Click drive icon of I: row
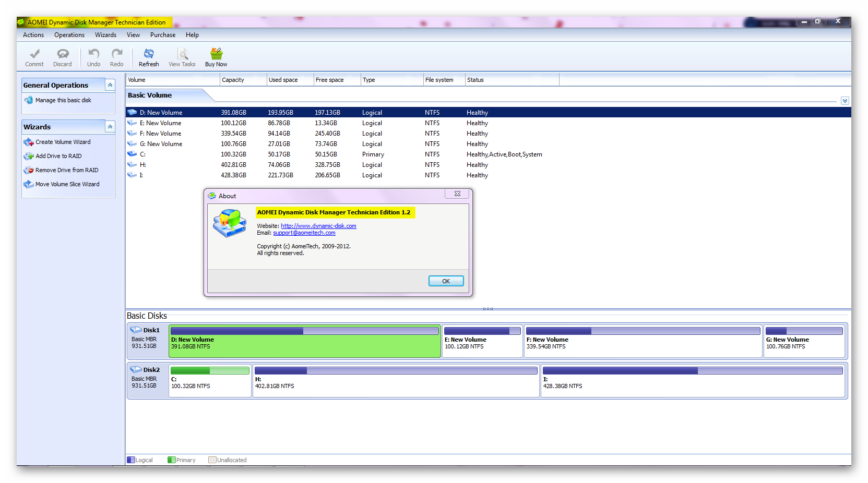The image size is (868, 483). pos(133,175)
